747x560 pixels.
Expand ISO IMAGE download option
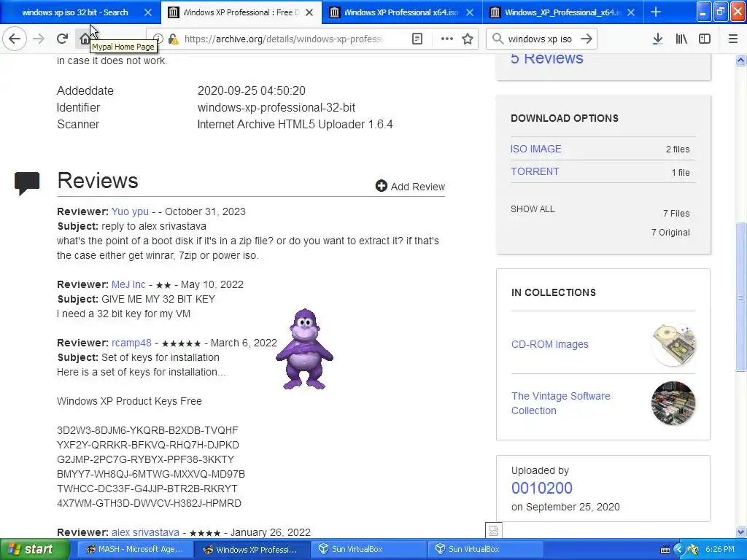click(536, 149)
